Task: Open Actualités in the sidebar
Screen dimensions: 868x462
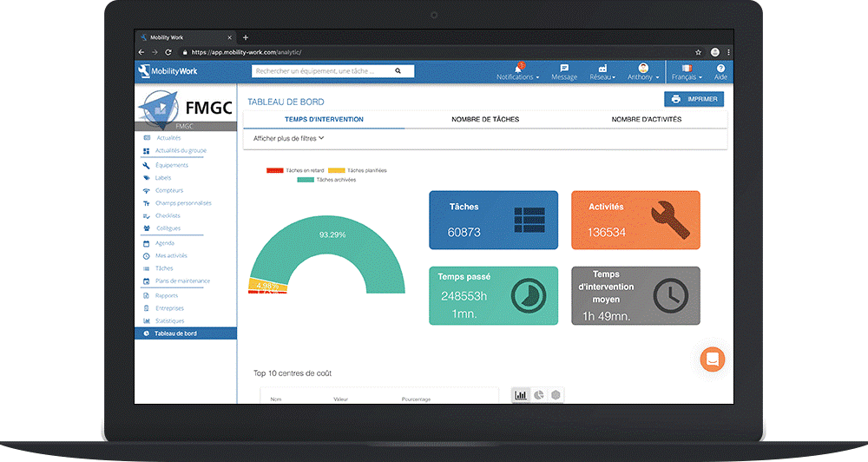Action: coord(168,138)
